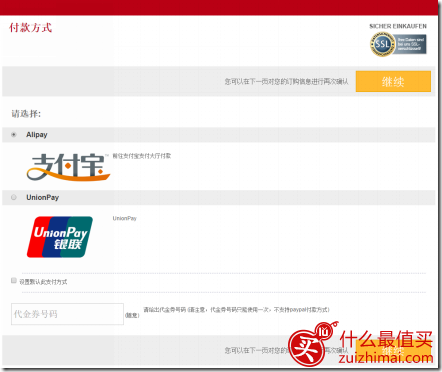Click the UnionPay 银联 card logo

click(x=60, y=237)
